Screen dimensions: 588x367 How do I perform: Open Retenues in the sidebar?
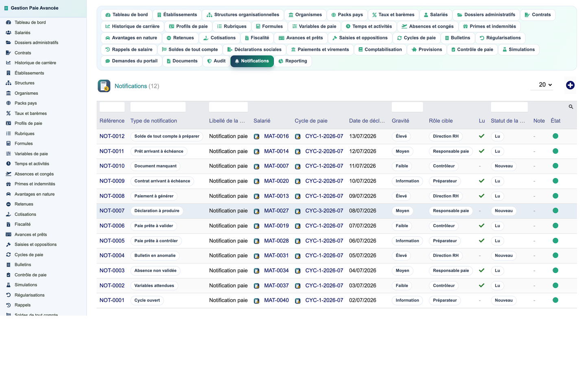pos(24,204)
